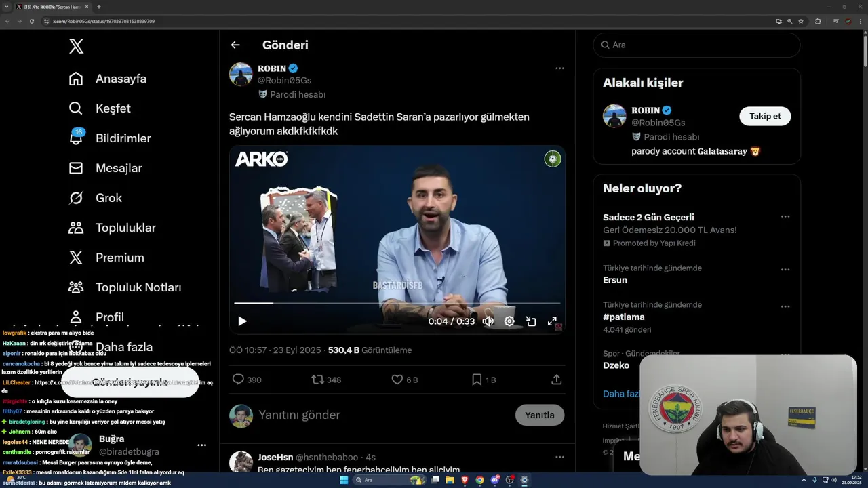Image resolution: width=868 pixels, height=488 pixels.
Task: Open the post's three-dot more menu
Action: (x=559, y=68)
